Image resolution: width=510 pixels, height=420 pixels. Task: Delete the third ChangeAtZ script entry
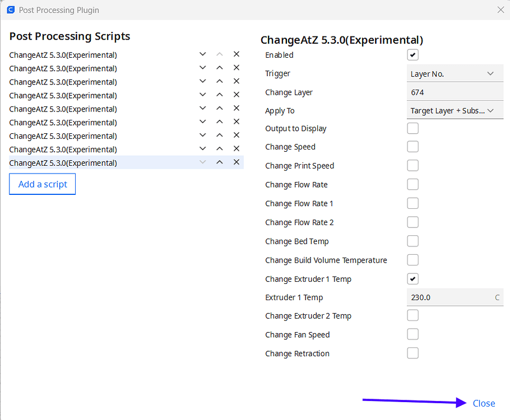(237, 81)
